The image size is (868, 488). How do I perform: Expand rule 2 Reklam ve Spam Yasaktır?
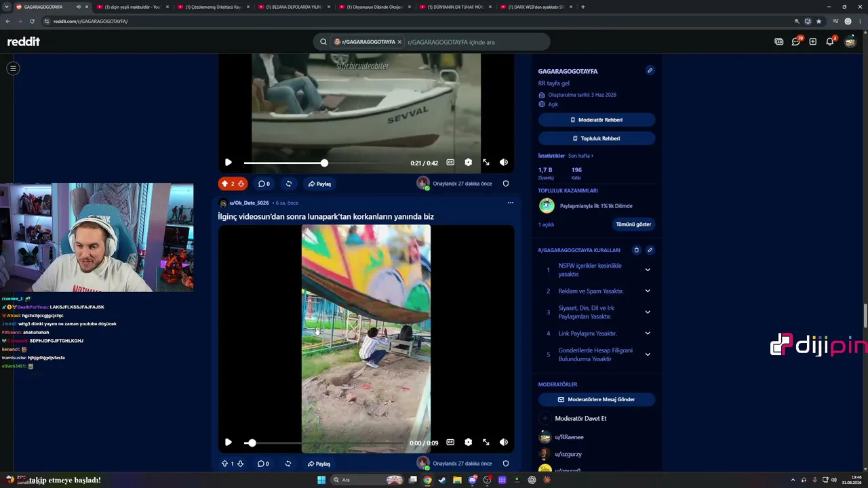point(648,291)
